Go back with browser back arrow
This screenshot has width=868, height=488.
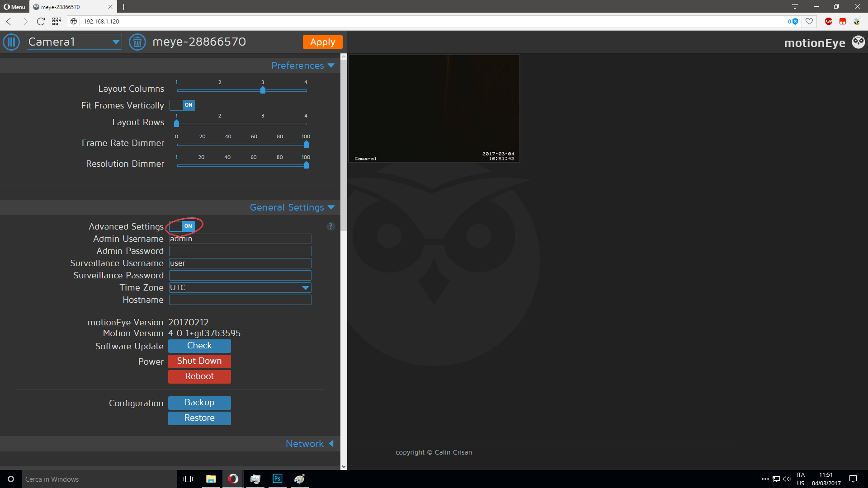pos(9,21)
